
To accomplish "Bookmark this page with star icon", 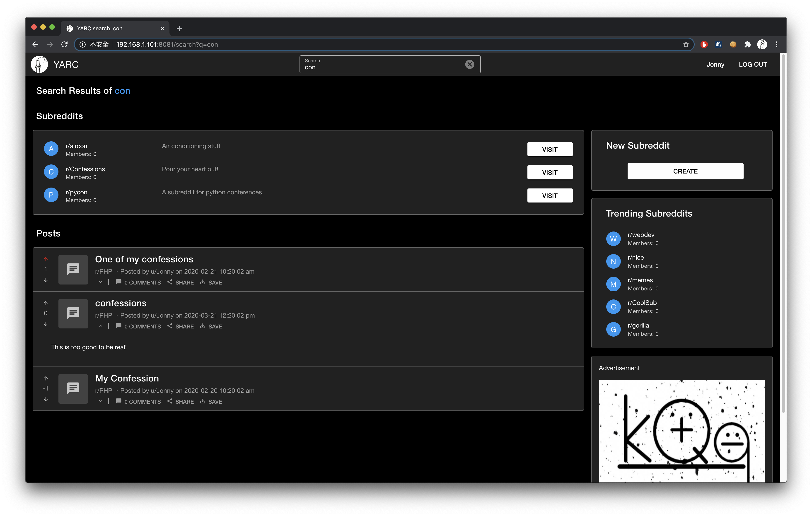I will tap(686, 44).
